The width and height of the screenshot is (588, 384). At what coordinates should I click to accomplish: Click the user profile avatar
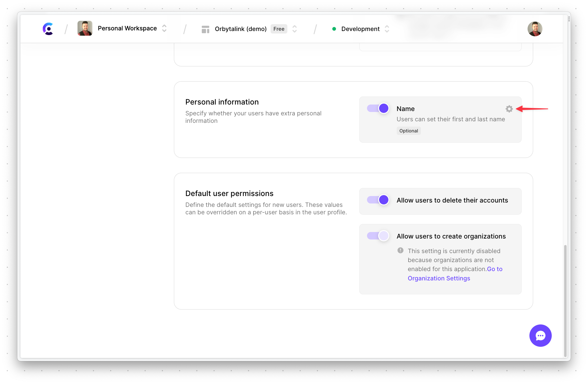[x=535, y=29]
